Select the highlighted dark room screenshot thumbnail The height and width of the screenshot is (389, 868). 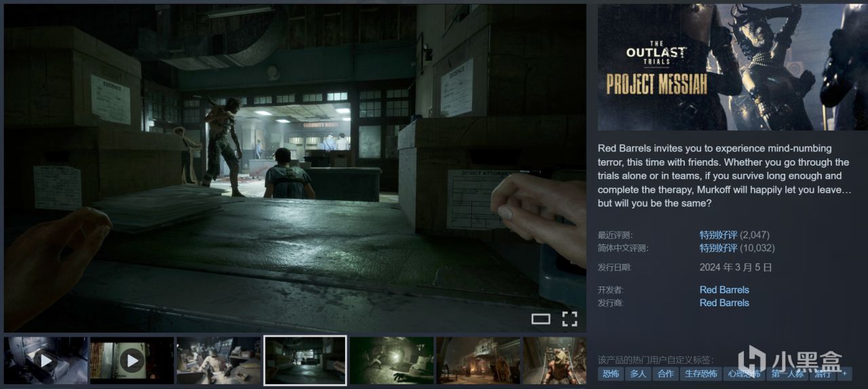(x=305, y=360)
